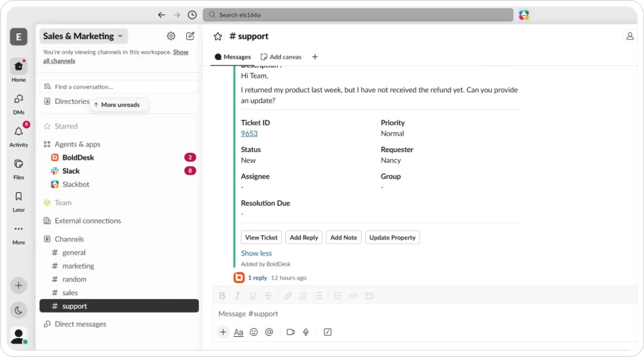Click Add Note button
644x357 pixels.
(344, 238)
